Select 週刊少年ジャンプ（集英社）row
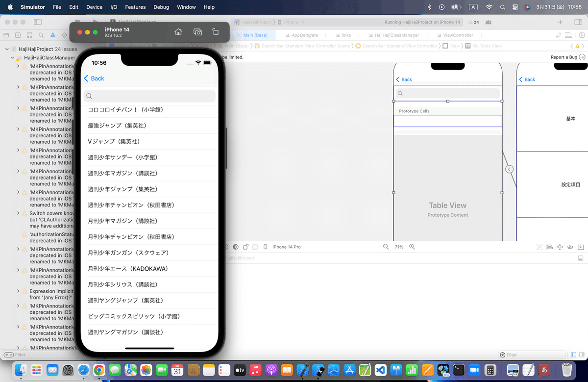The width and height of the screenshot is (588, 382). (149, 189)
